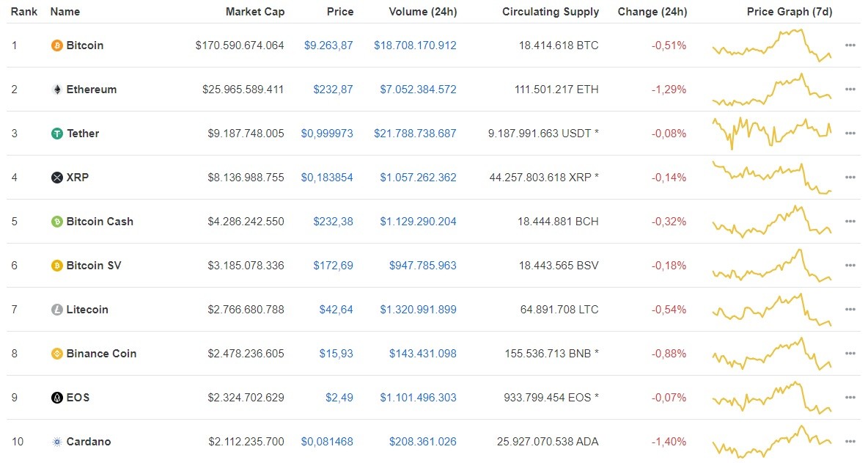This screenshot has height=463, width=868.
Task: Click the XRP logo icon
Action: (56, 177)
